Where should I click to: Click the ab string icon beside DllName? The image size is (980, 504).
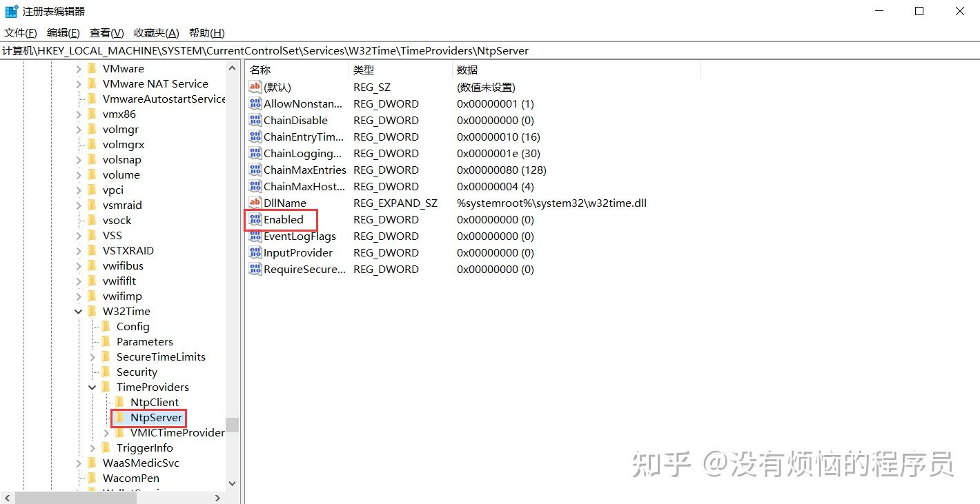click(x=255, y=203)
